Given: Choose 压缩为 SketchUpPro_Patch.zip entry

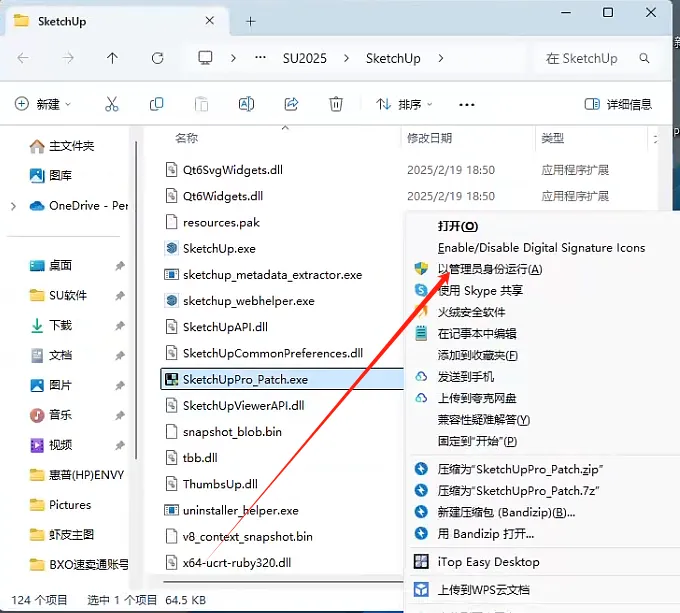Looking at the screenshot, I should 520,469.
